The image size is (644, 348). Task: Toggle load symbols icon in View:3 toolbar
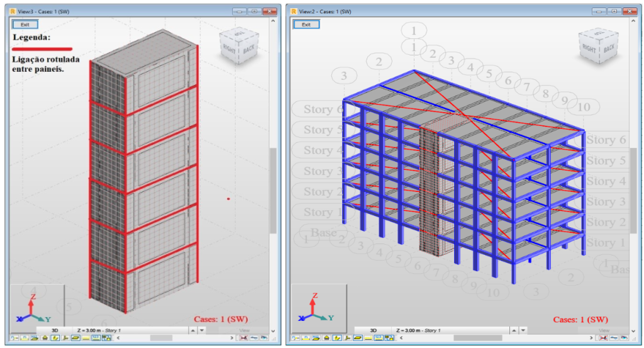click(x=86, y=338)
